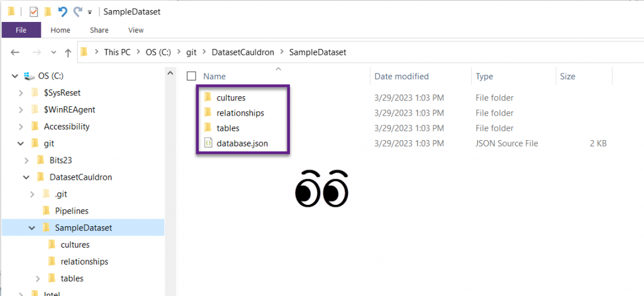The width and height of the screenshot is (644, 296).
Task: Click SampleDataset in the address breadcrumb
Action: [318, 52]
